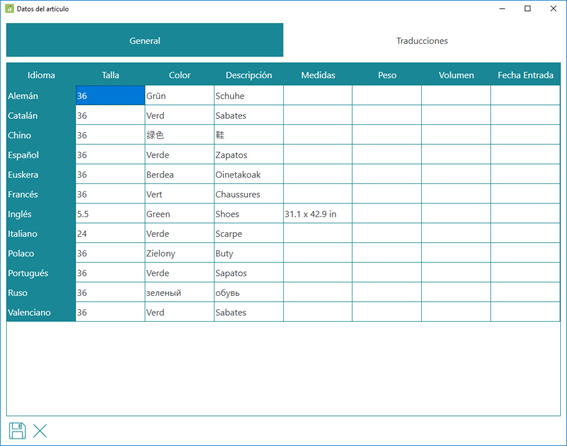Click the Polaco Color cell Zielony

[179, 253]
